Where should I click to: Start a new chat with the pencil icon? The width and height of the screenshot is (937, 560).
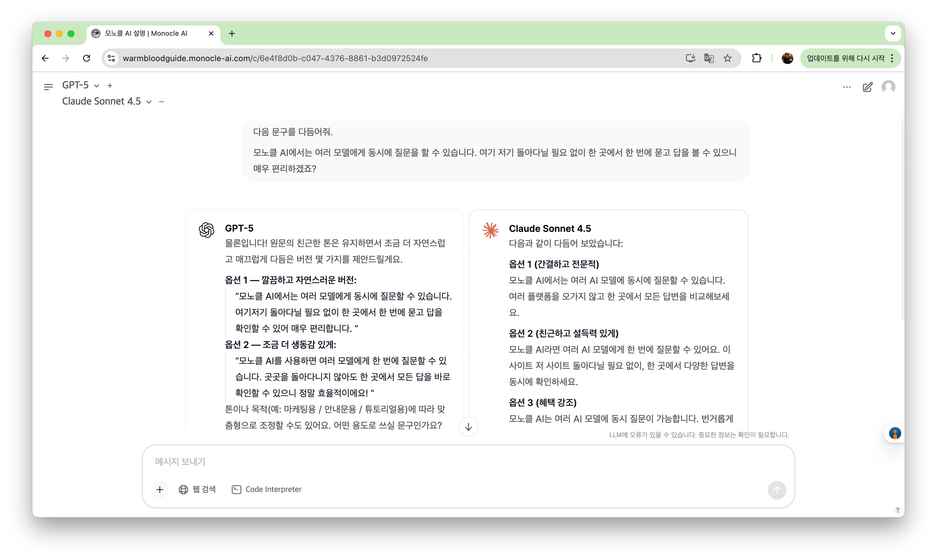867,87
